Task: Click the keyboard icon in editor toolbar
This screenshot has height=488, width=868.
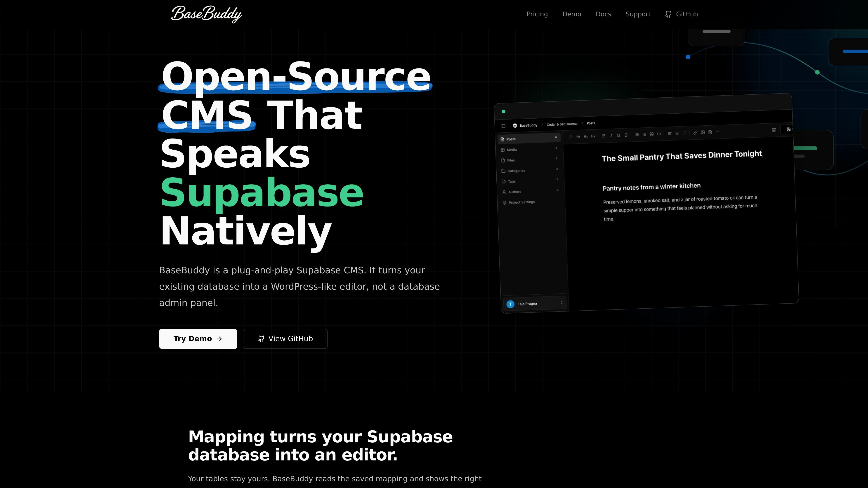Action: coord(774,130)
